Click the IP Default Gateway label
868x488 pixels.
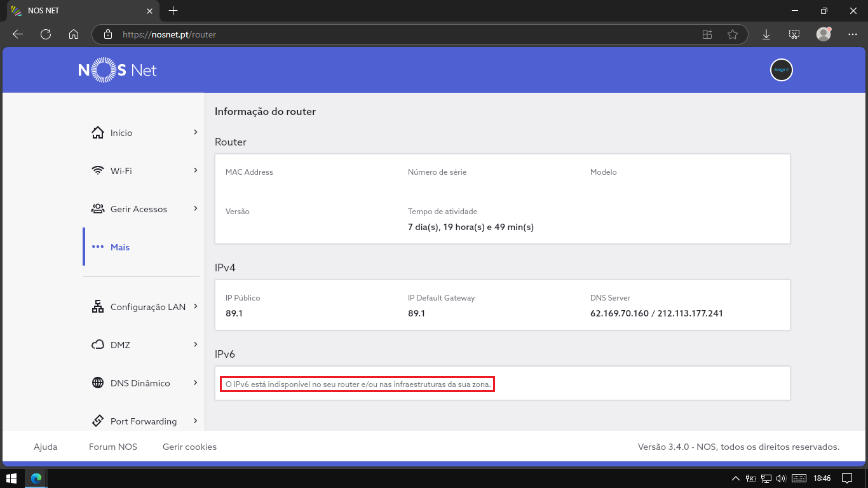point(441,298)
